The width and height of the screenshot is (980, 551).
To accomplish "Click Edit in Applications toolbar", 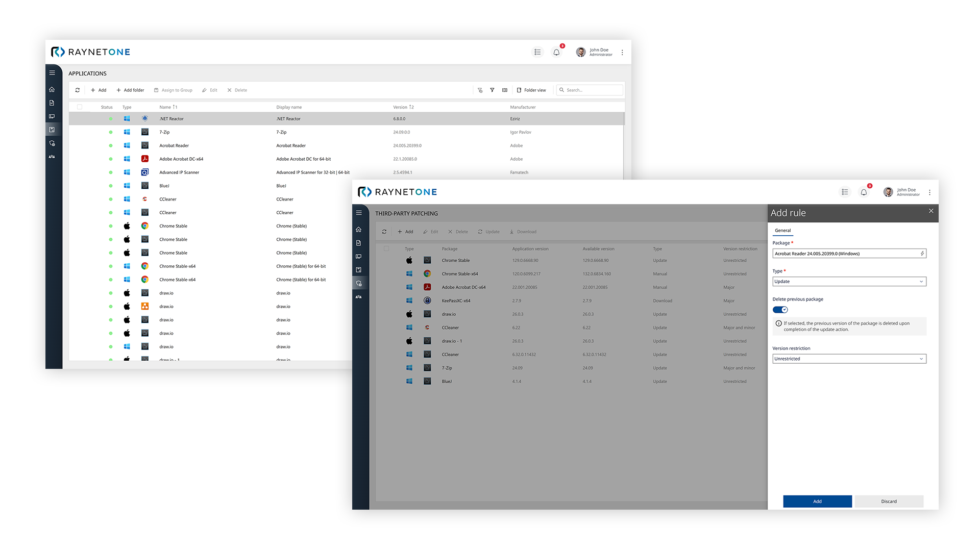I will 210,90.
